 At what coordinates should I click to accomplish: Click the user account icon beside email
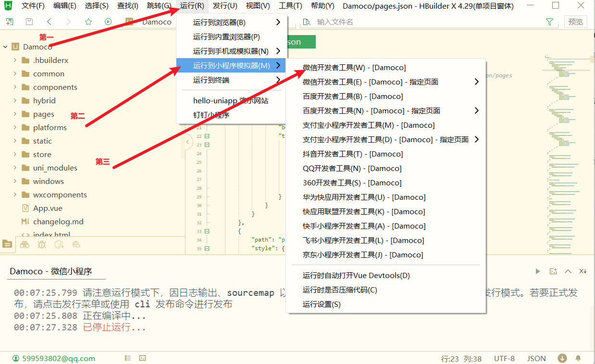coord(15,358)
